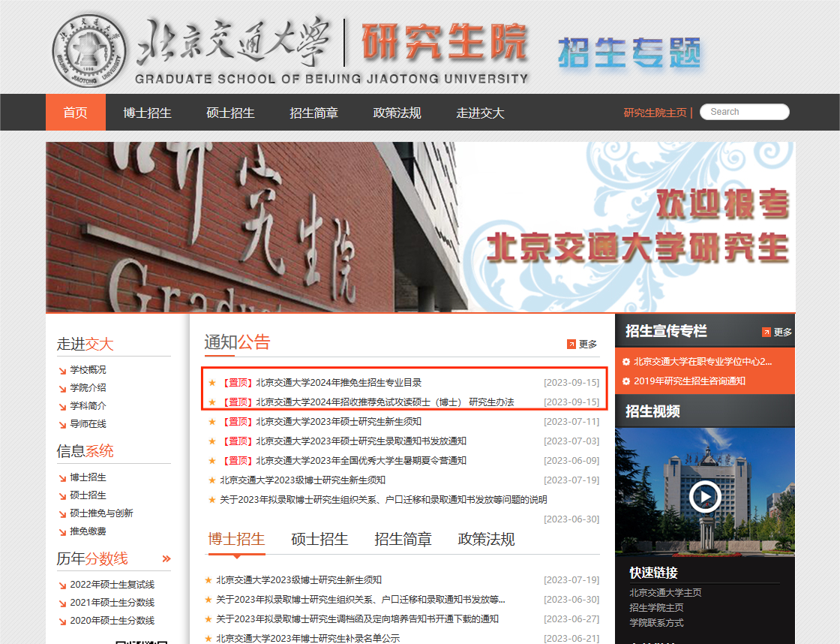
Task: Click date [2023-07-11] of 硕士研究生新生须知
Action: [x=571, y=422]
